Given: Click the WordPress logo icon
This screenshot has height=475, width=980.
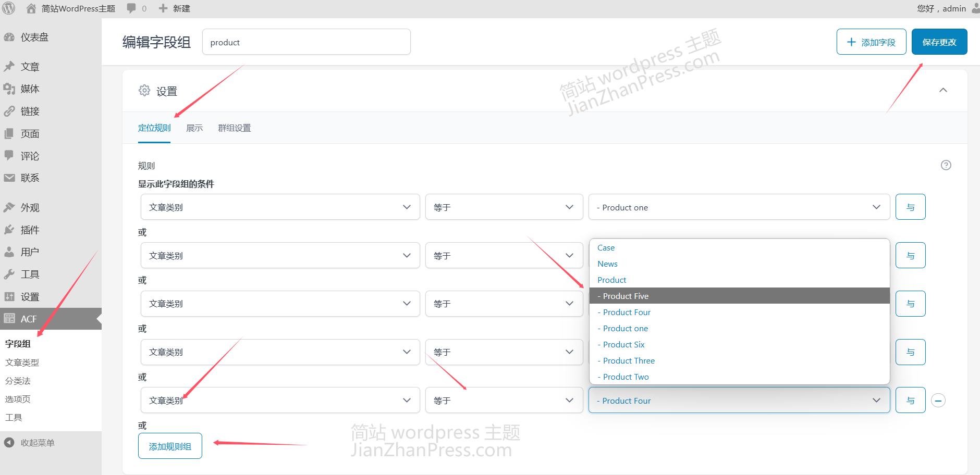Looking at the screenshot, I should tap(9, 8).
